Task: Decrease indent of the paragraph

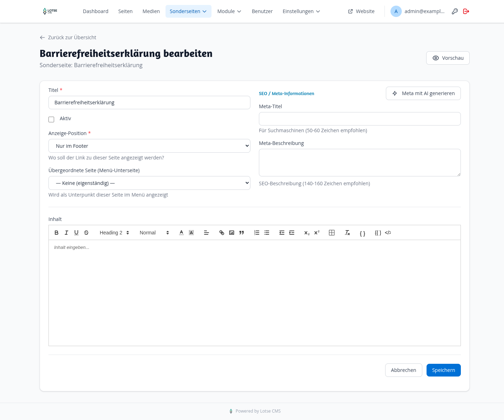Action: (282, 233)
